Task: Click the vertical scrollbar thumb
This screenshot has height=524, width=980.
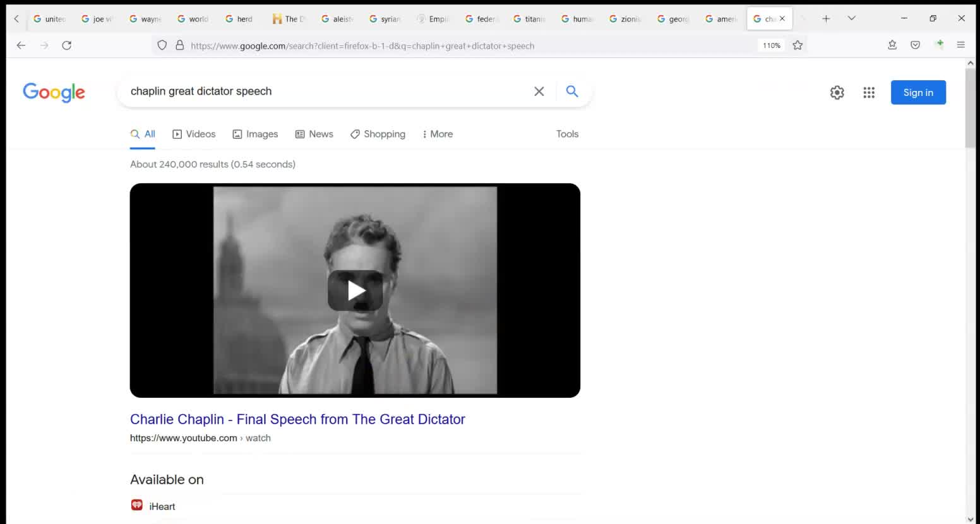Action: tap(971, 108)
